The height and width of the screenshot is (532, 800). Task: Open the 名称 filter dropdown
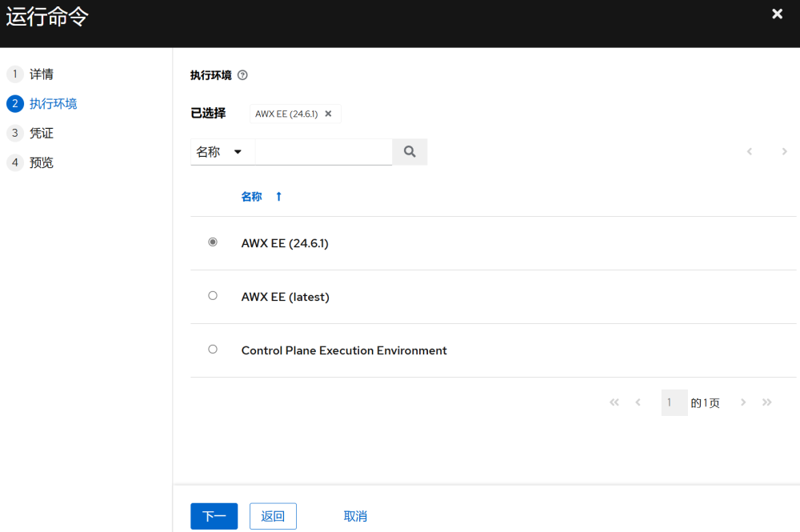tap(222, 151)
